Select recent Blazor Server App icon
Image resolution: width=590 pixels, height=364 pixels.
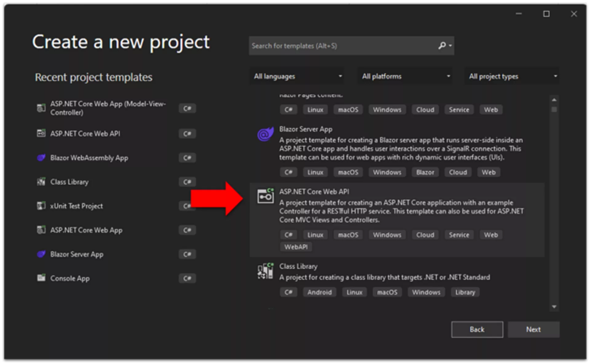coord(41,254)
